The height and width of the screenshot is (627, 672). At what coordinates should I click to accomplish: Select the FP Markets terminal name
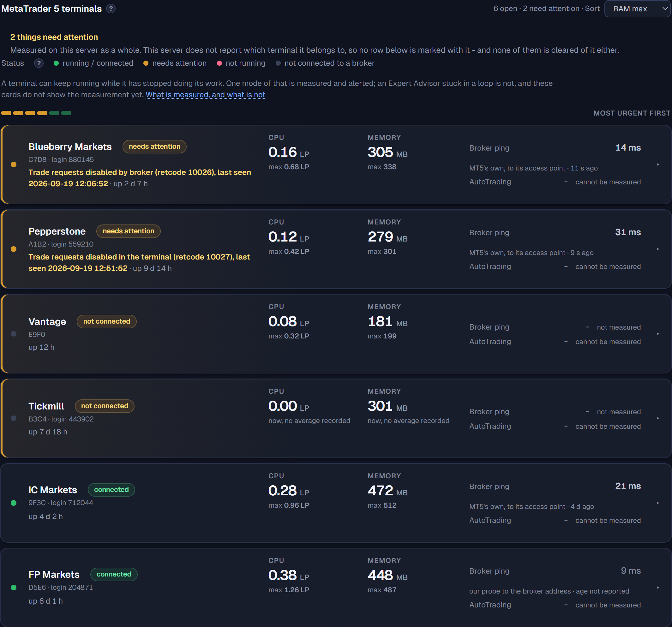[54, 574]
